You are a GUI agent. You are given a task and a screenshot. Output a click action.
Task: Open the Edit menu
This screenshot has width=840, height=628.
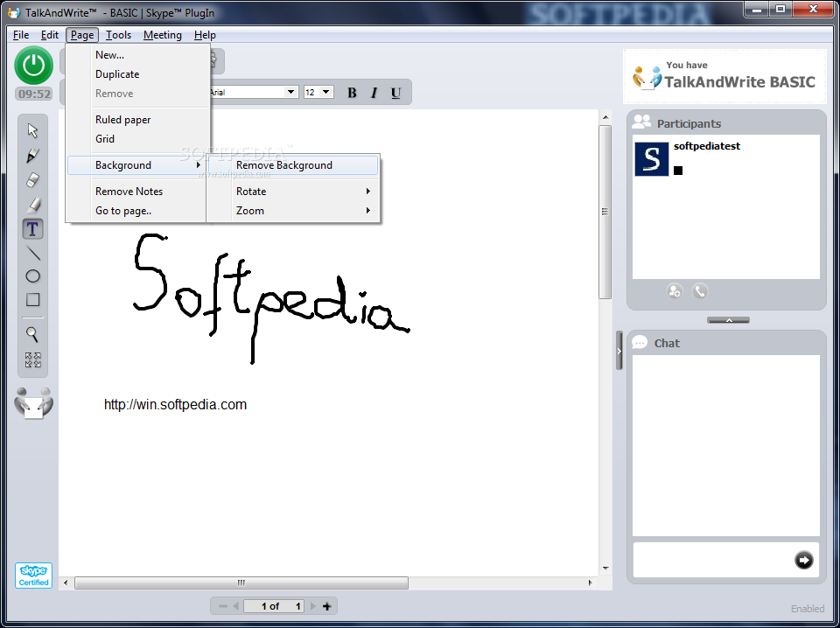(49, 35)
